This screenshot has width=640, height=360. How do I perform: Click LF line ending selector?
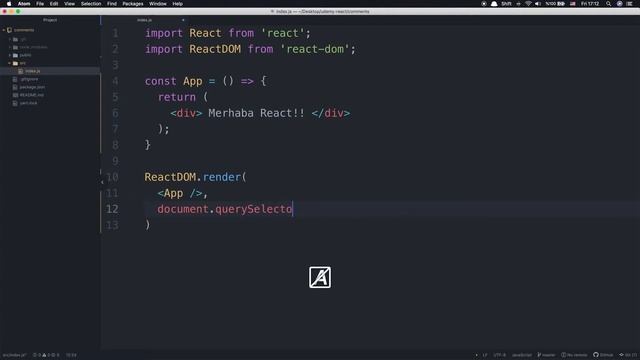click(x=485, y=355)
